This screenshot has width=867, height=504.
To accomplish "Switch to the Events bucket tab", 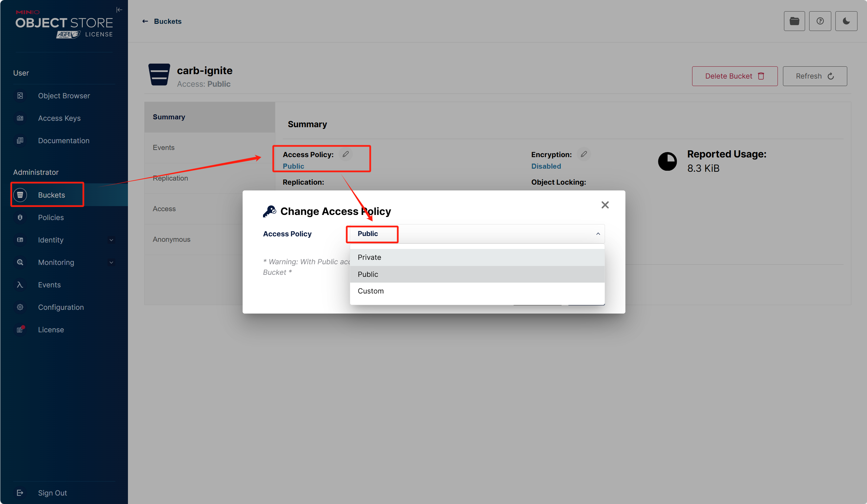I will pyautogui.click(x=164, y=148).
